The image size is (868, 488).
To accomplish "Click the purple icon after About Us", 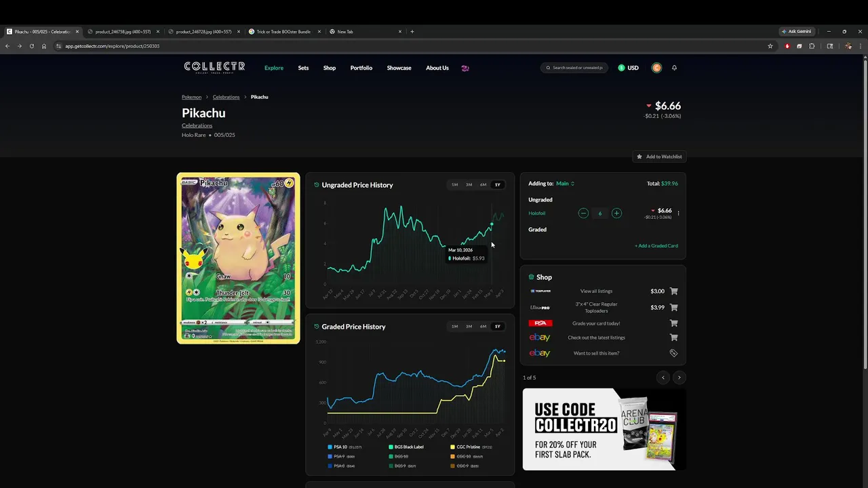I will tap(465, 68).
